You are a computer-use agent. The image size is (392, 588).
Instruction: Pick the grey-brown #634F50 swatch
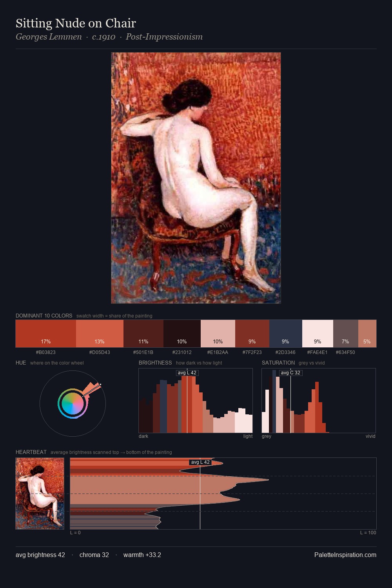[x=346, y=334]
